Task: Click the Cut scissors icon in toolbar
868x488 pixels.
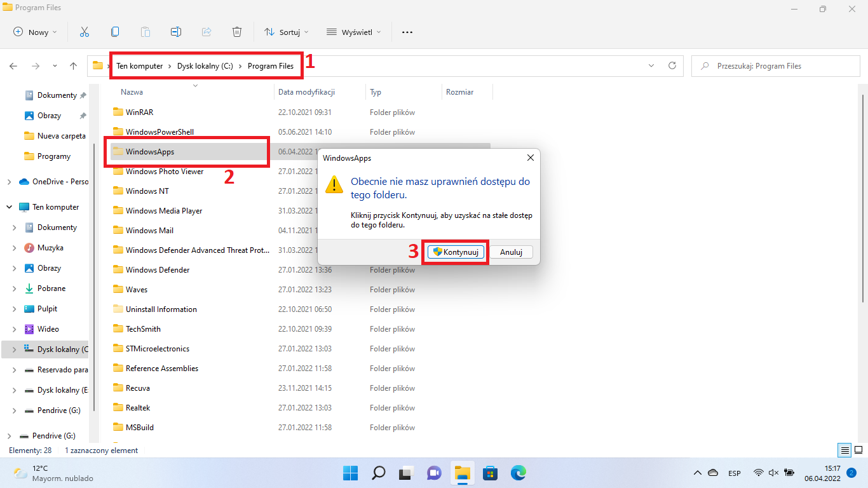Action: pos(84,32)
